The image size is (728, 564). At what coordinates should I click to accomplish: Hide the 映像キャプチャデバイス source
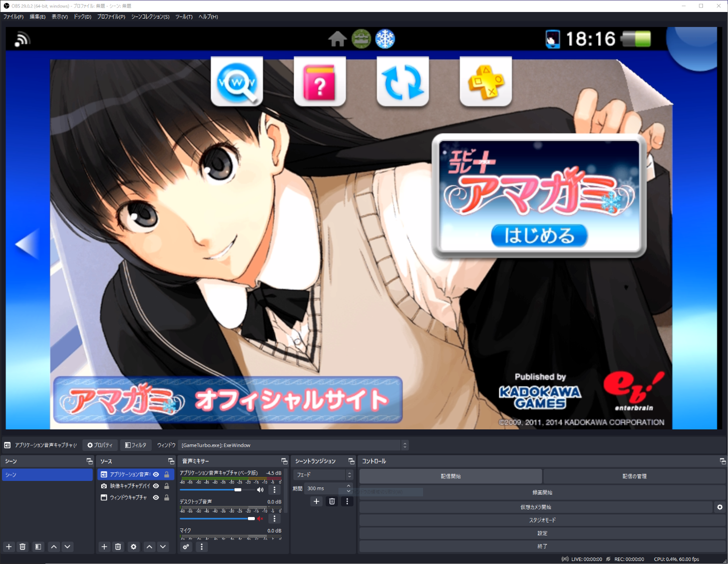coord(156,486)
